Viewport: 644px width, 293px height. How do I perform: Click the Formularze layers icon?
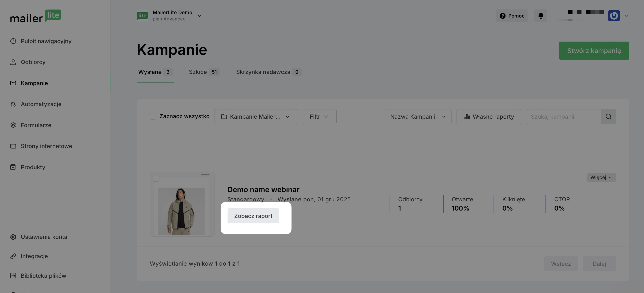(13, 125)
